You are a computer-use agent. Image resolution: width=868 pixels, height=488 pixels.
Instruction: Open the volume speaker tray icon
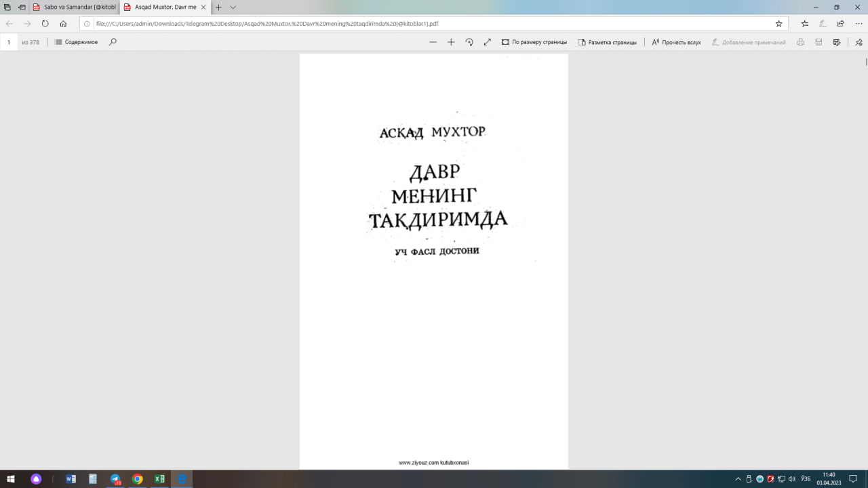pos(791,479)
